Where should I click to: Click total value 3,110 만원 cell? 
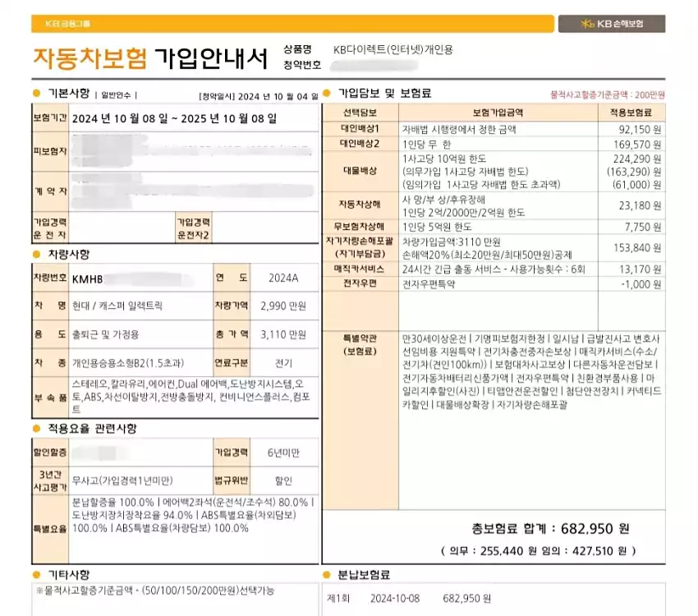coord(283,334)
